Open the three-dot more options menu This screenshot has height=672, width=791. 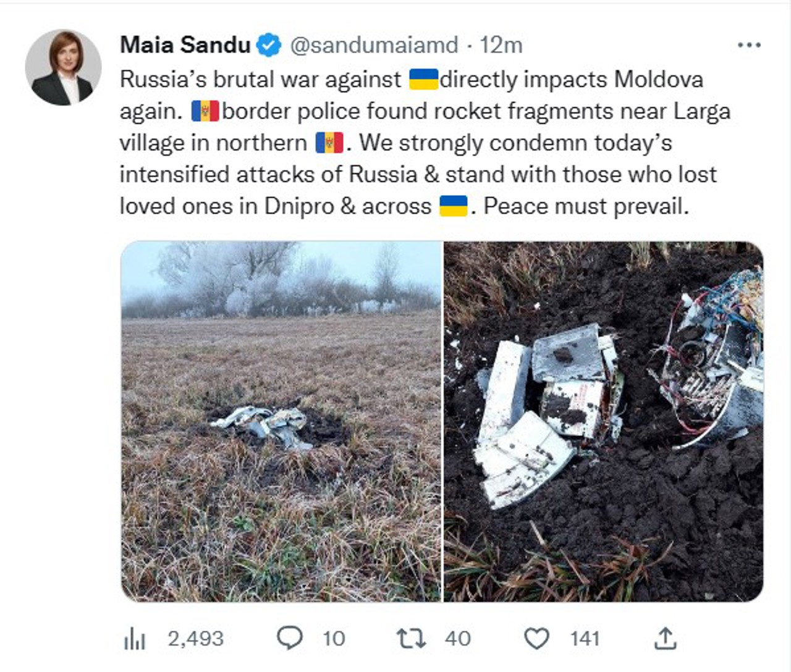749,45
